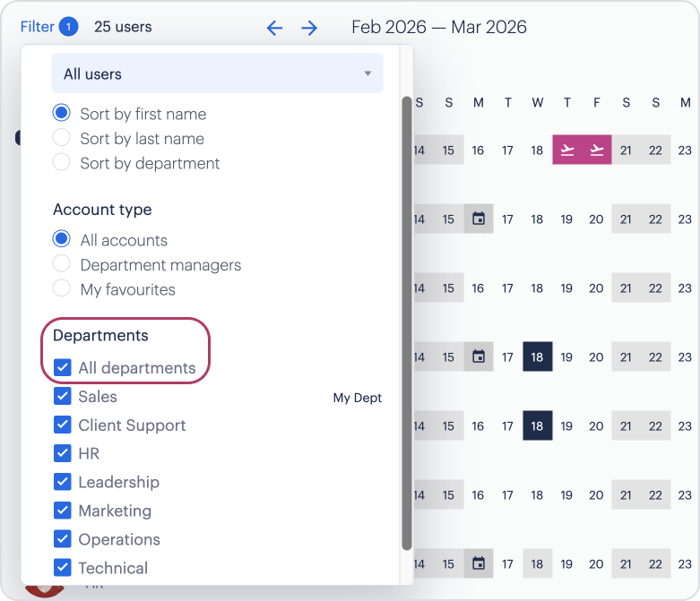
Task: Choose Department managers account type
Action: click(x=62, y=264)
